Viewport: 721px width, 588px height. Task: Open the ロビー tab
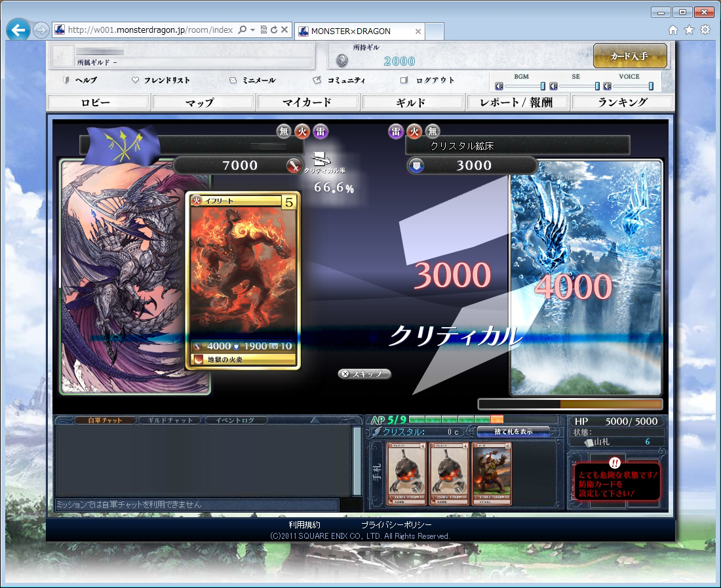pos(99,102)
